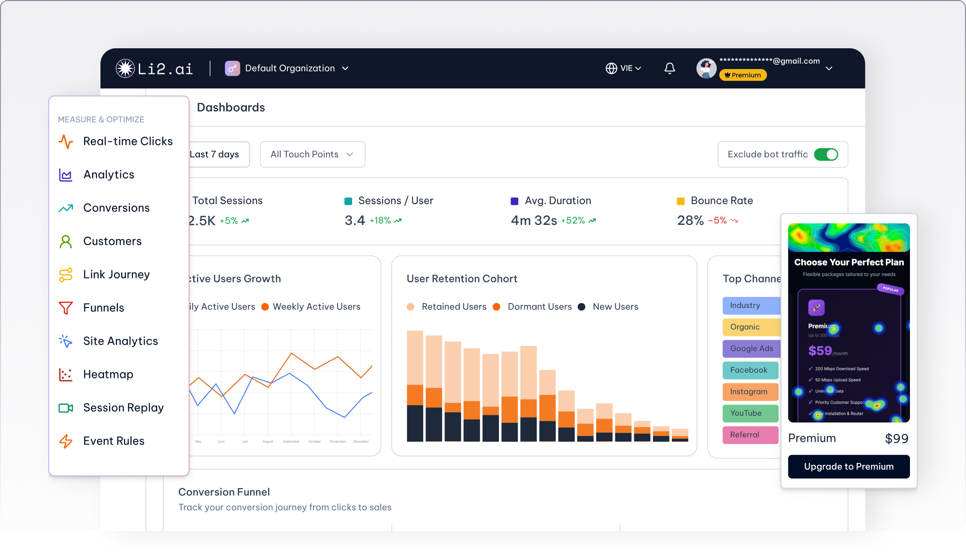
Task: Click the Li2.ai starburst logo icon
Action: 125,69
